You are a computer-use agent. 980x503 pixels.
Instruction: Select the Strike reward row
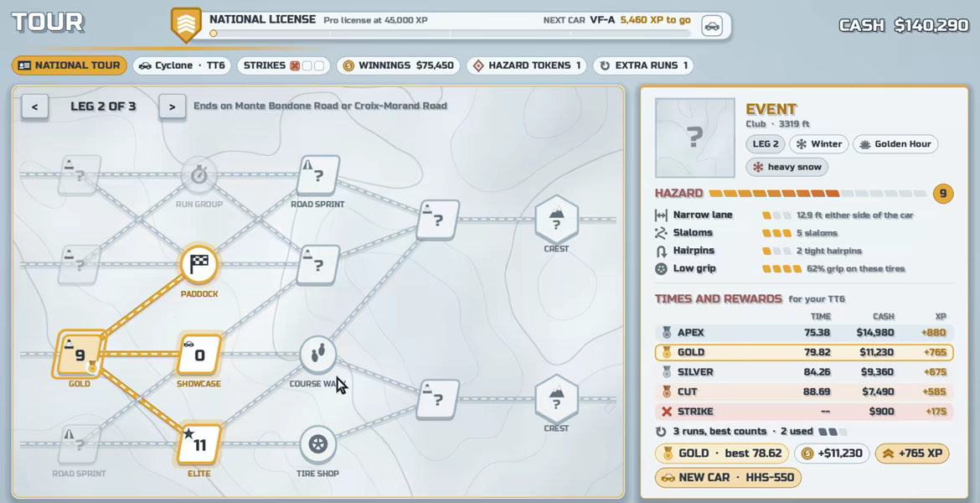click(x=804, y=412)
